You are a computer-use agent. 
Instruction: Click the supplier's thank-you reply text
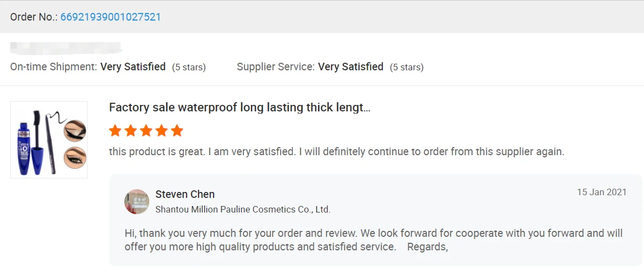click(x=373, y=240)
